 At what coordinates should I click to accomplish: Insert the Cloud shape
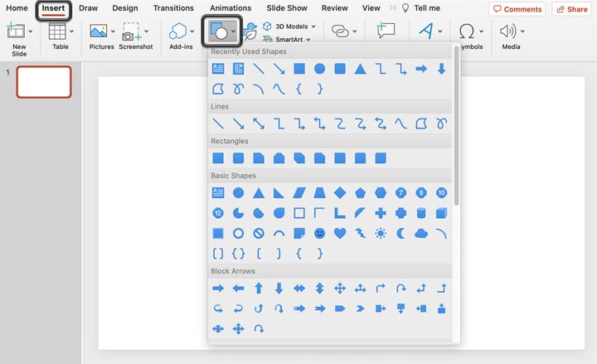coord(421,233)
